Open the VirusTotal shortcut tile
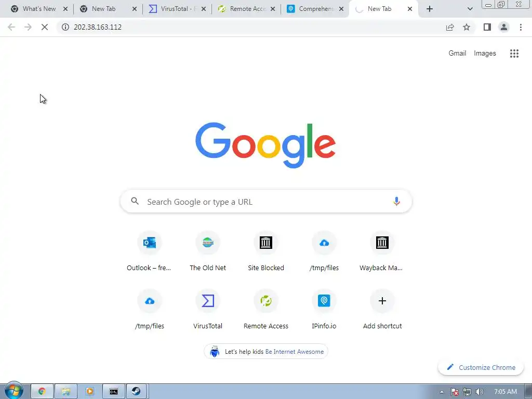The image size is (532, 399). 208,310
